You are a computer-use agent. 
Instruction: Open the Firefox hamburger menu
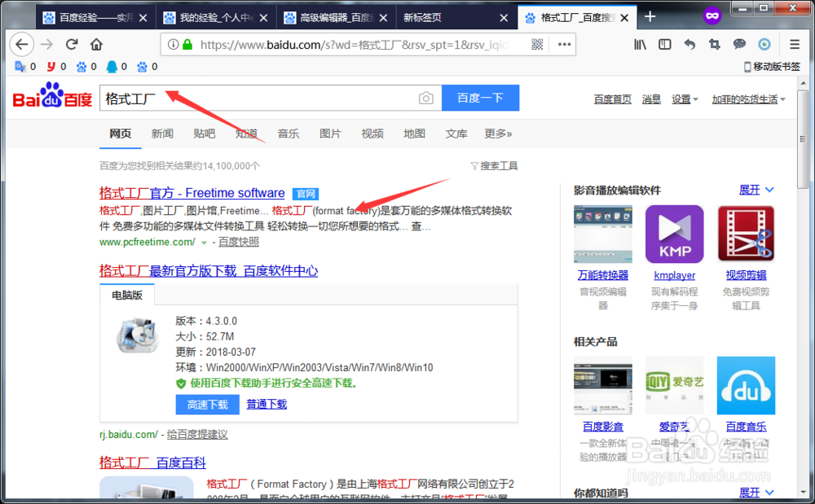point(795,45)
